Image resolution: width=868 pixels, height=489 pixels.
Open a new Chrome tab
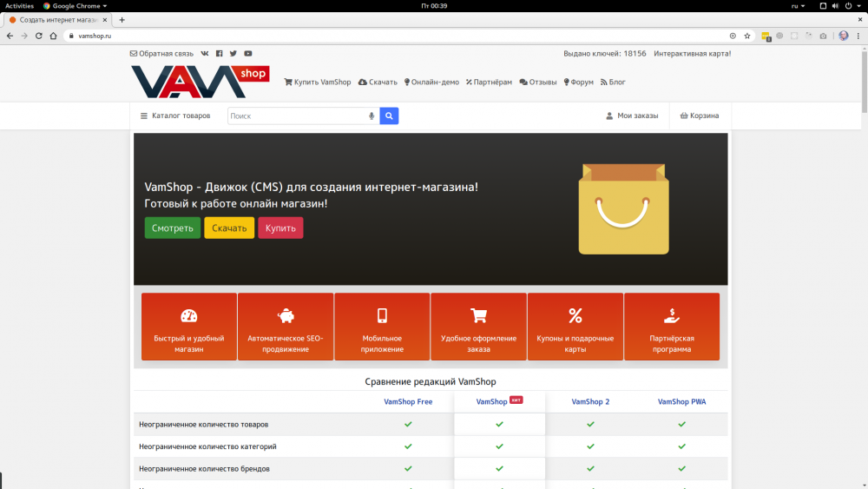[122, 20]
